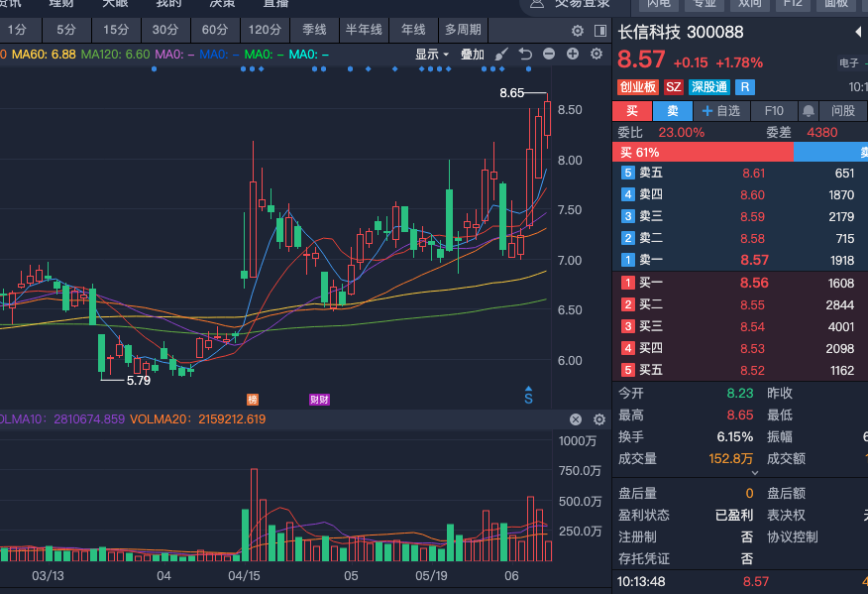The image size is (868, 594).
Task: Select 买二 row at 8.55
Action: coord(740,304)
